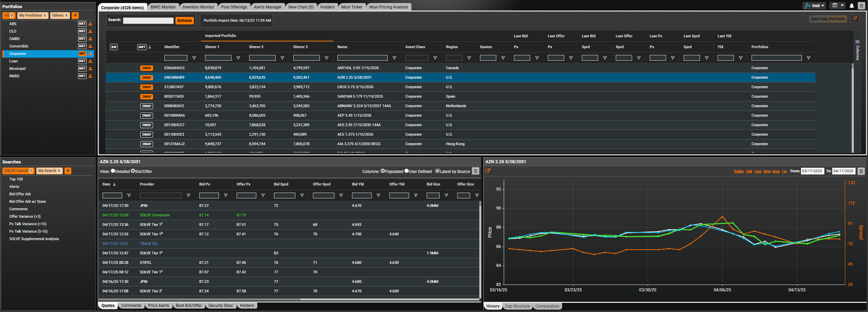Select the Detailed view radio button
Image resolution: width=868 pixels, height=312 pixels.
coord(113,171)
